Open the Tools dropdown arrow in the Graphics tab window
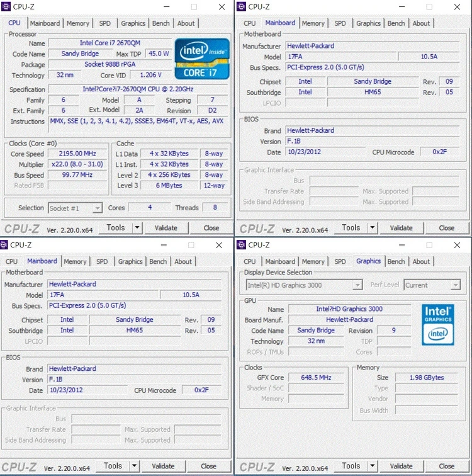The height and width of the screenshot is (476, 472). (372, 466)
